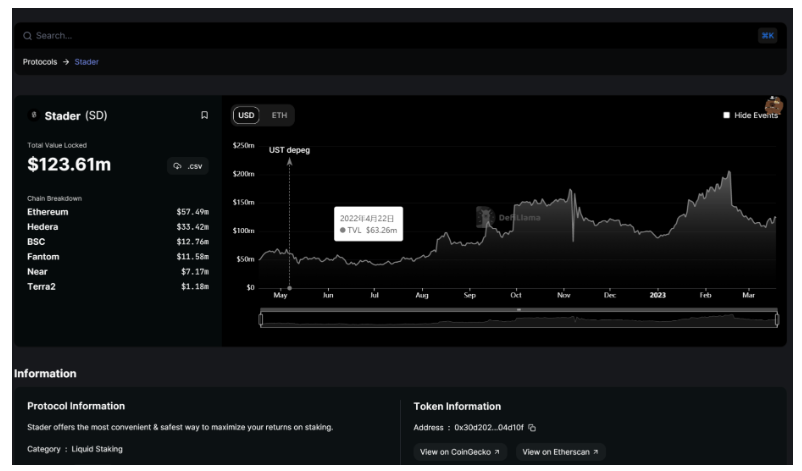Download the TVL .csv file
802x471 pixels.
[188, 166]
